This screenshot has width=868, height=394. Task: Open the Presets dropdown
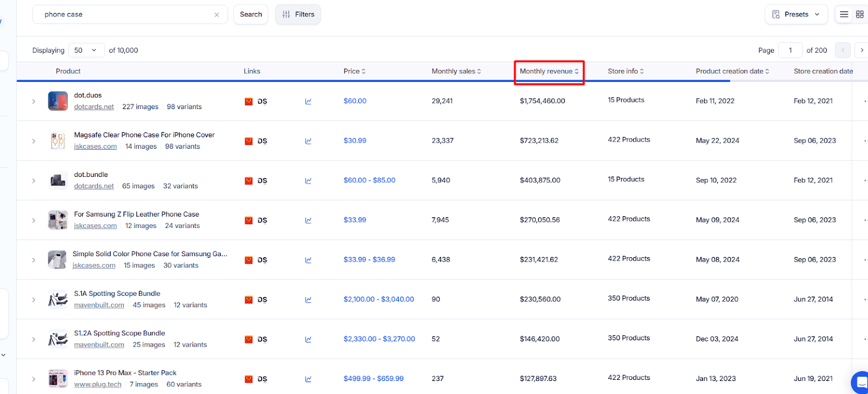(796, 15)
